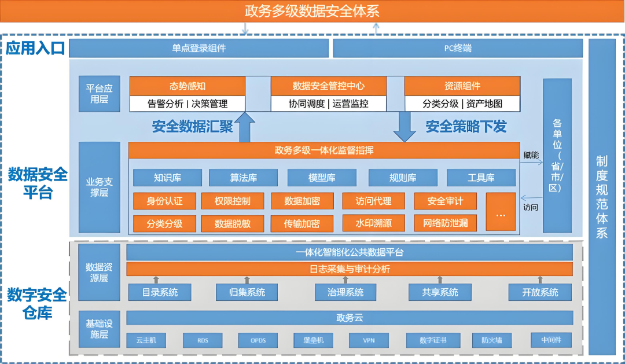Select the 算法库 box

243,178
